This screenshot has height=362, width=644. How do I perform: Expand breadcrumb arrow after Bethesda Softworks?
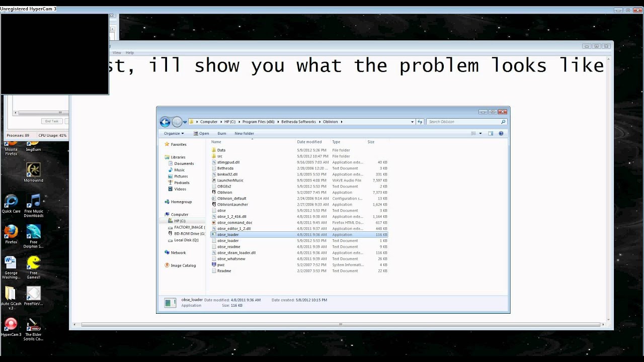point(319,122)
